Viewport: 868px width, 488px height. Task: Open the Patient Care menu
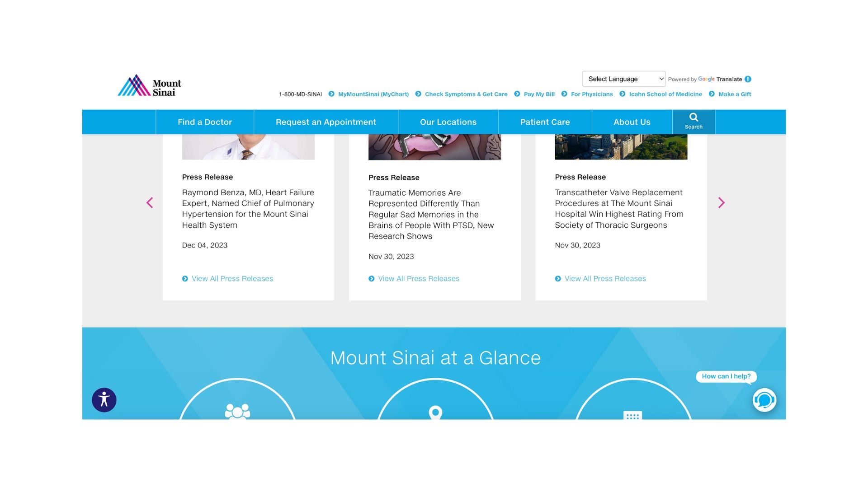pyautogui.click(x=545, y=122)
